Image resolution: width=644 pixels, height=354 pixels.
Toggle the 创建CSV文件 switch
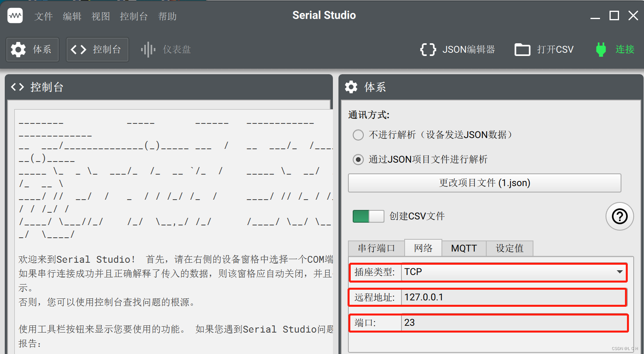coord(369,216)
